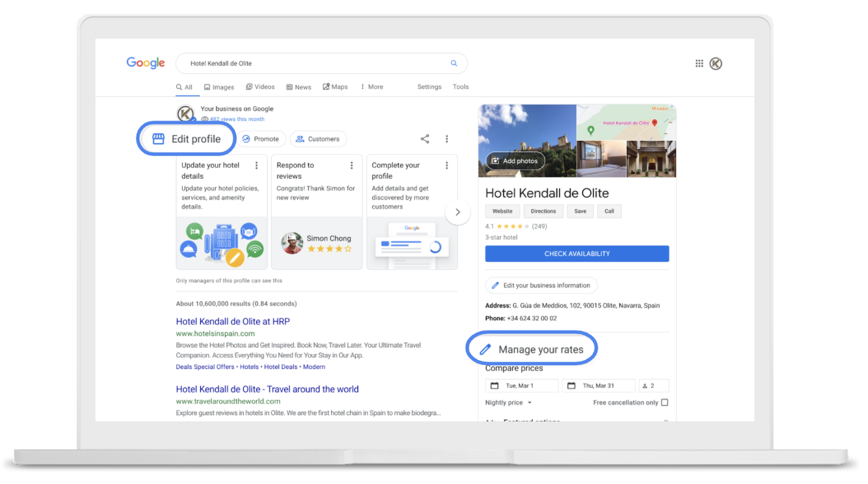Toggle Free cancellation only checkbox

click(x=665, y=402)
